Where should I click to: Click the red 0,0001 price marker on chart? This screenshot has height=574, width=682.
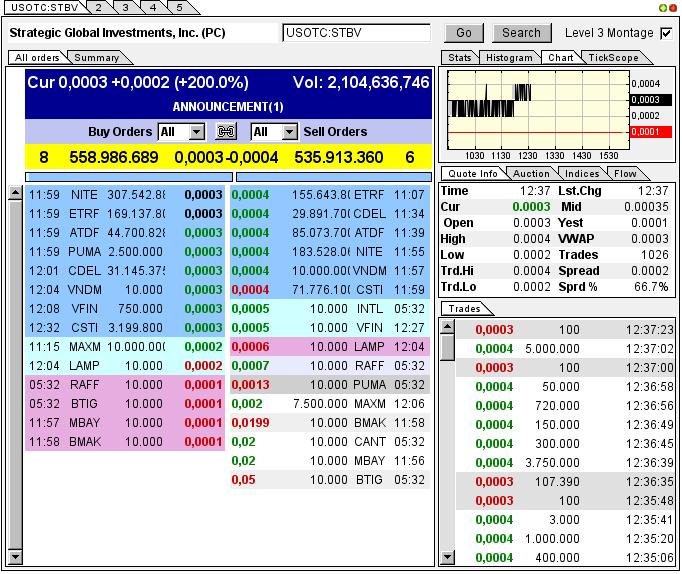tap(651, 132)
